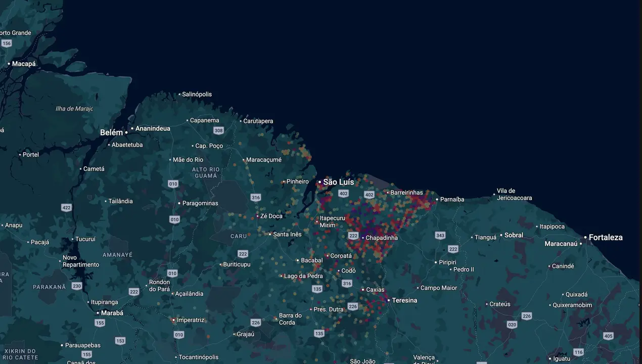Click the Lago da Pedra label
This screenshot has height=364, width=642.
tap(303, 276)
